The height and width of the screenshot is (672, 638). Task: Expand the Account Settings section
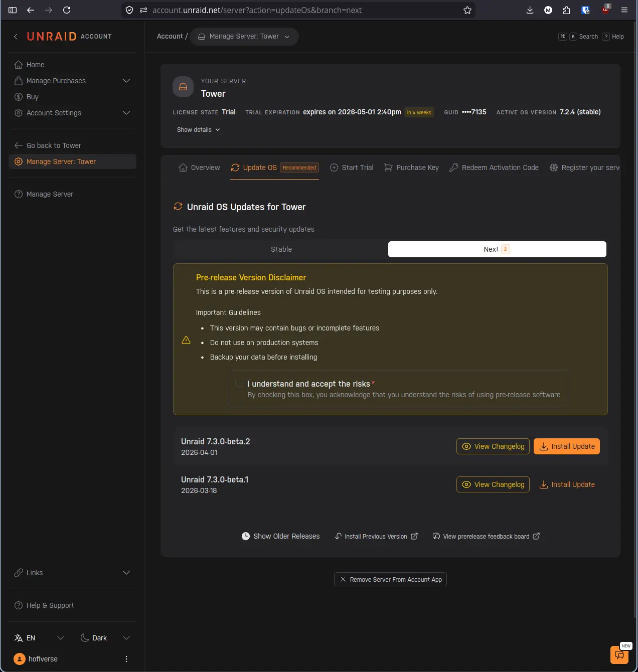click(x=72, y=113)
